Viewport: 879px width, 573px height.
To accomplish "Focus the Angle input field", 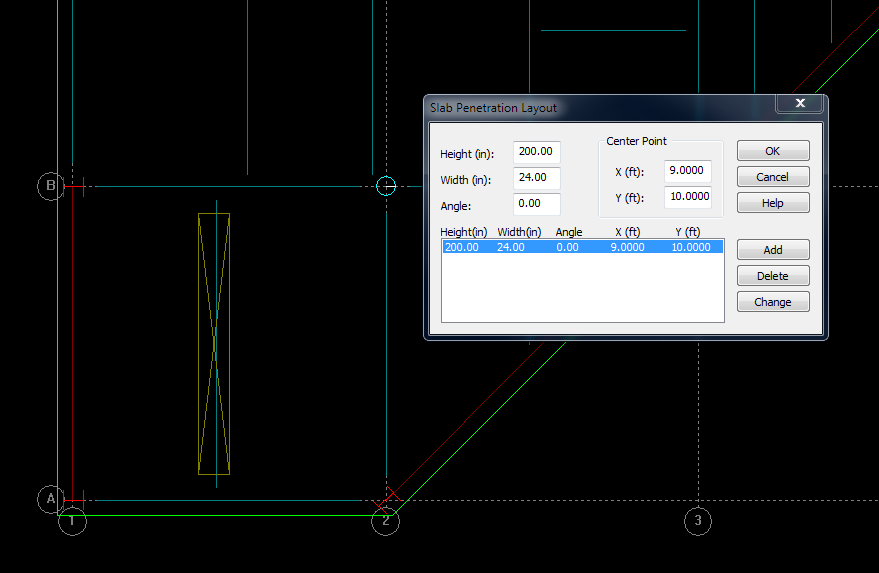I will click(536, 204).
